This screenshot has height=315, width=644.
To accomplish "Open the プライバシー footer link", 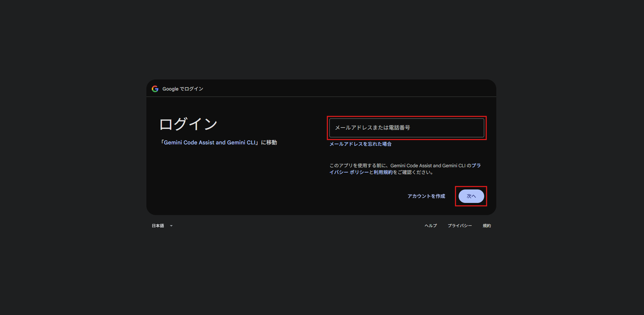I will tap(460, 226).
